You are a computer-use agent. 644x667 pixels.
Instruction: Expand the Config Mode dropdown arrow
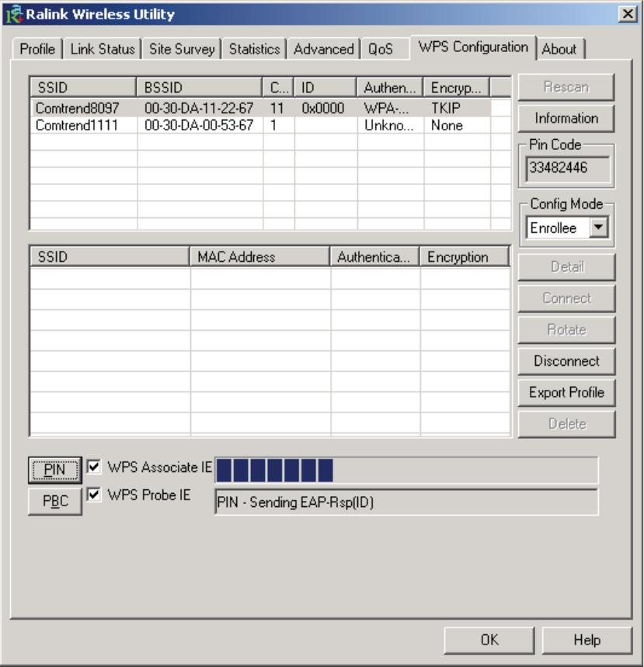[598, 228]
